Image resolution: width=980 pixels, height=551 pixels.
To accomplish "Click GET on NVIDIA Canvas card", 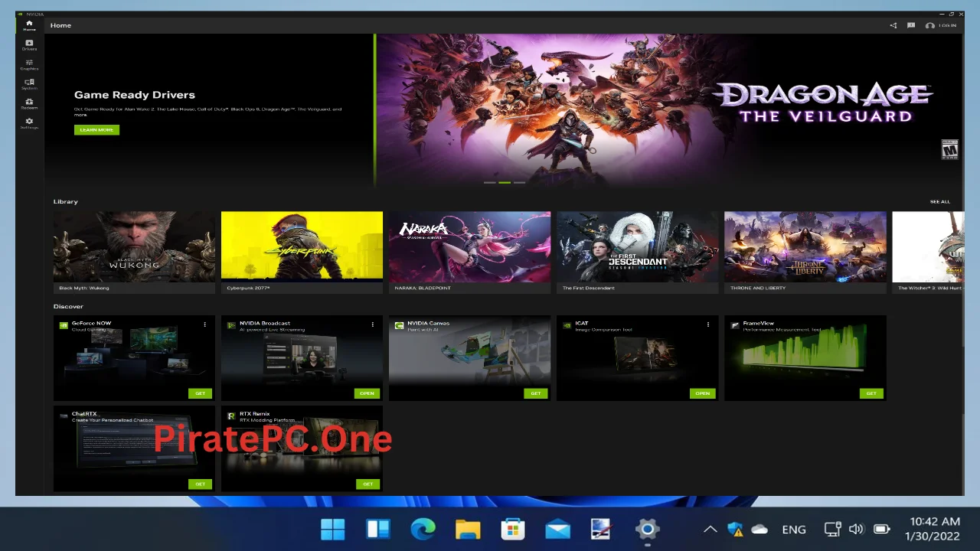I will [535, 393].
